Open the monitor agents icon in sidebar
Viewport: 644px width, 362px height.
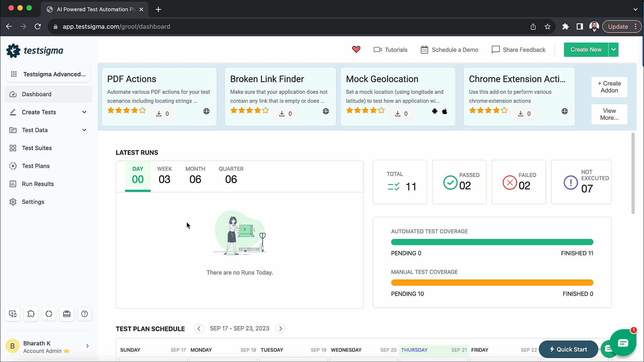pyautogui.click(x=13, y=314)
